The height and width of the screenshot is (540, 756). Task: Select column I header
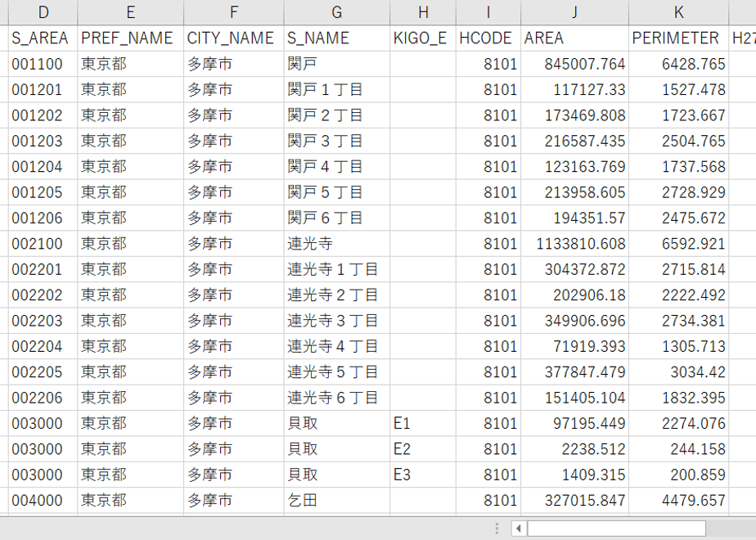tap(488, 12)
